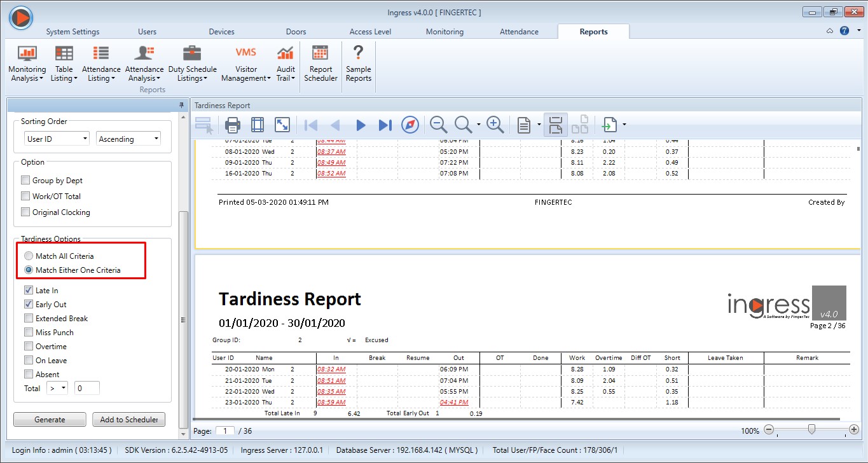The width and height of the screenshot is (868, 463).
Task: Toggle full screen view of report
Action: point(282,125)
